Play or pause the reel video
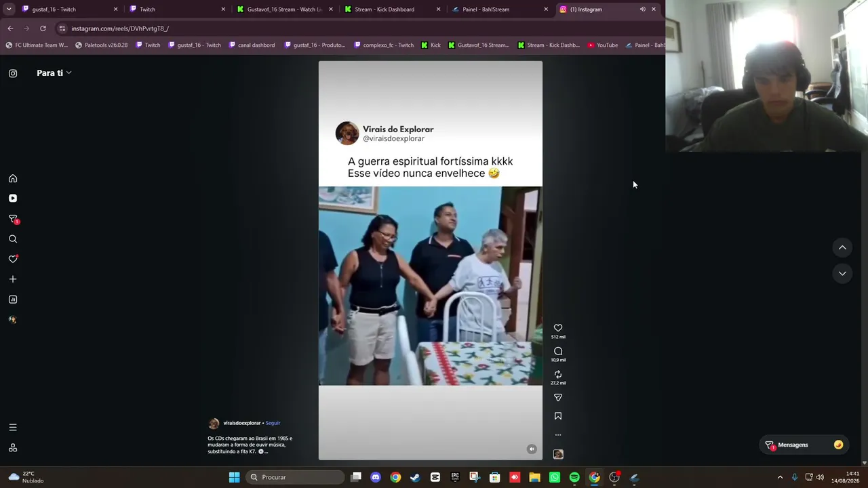 [431, 260]
